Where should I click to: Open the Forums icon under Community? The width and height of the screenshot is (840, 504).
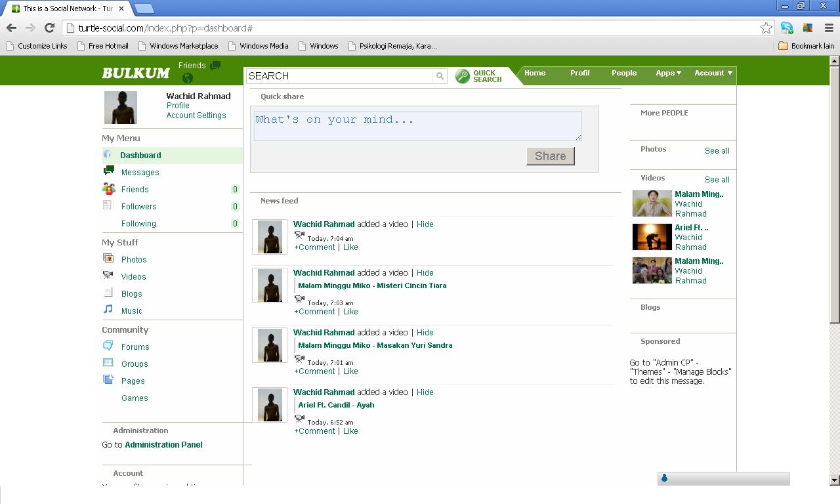[109, 346]
